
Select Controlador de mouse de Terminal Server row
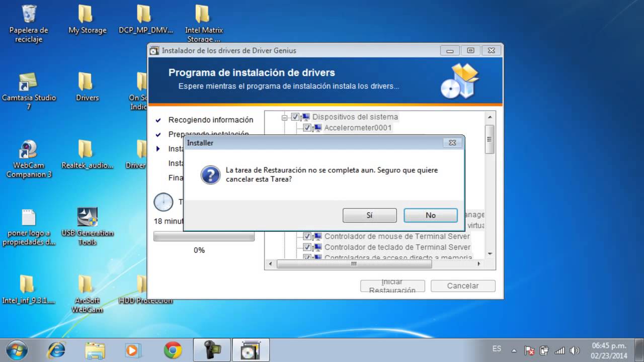coord(397,236)
